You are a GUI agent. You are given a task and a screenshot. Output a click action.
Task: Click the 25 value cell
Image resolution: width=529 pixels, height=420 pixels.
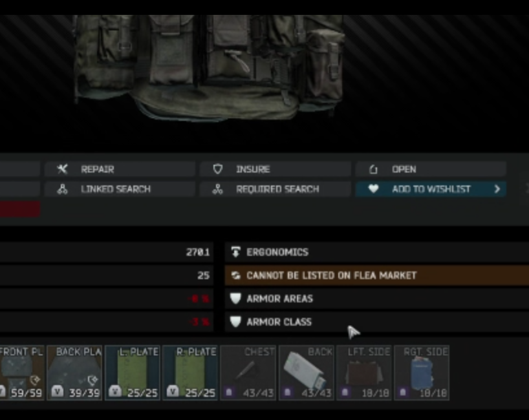pos(204,275)
